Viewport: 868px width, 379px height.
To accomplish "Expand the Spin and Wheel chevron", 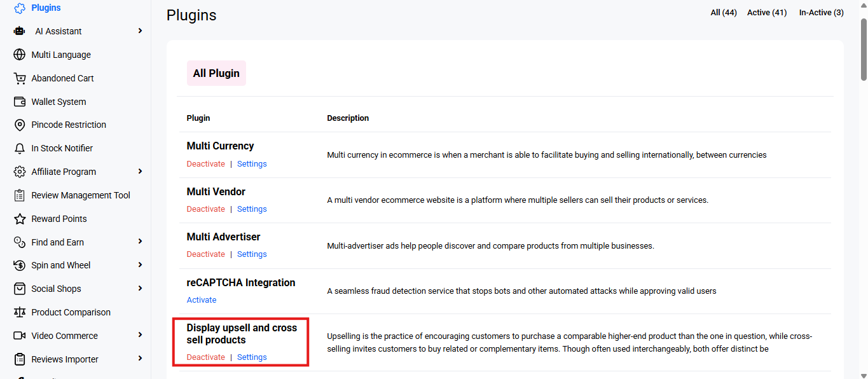I will click(140, 265).
